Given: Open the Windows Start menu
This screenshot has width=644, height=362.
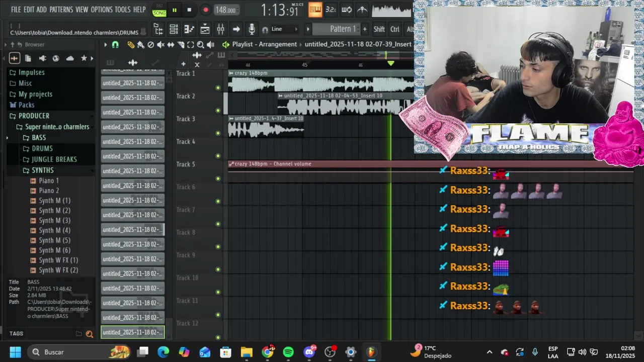Looking at the screenshot, I should [15, 352].
